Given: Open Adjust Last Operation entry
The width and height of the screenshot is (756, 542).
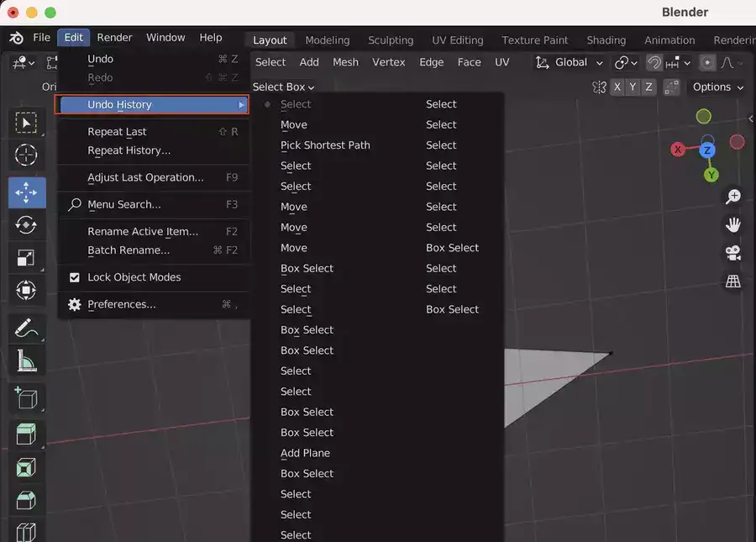Looking at the screenshot, I should [x=153, y=177].
